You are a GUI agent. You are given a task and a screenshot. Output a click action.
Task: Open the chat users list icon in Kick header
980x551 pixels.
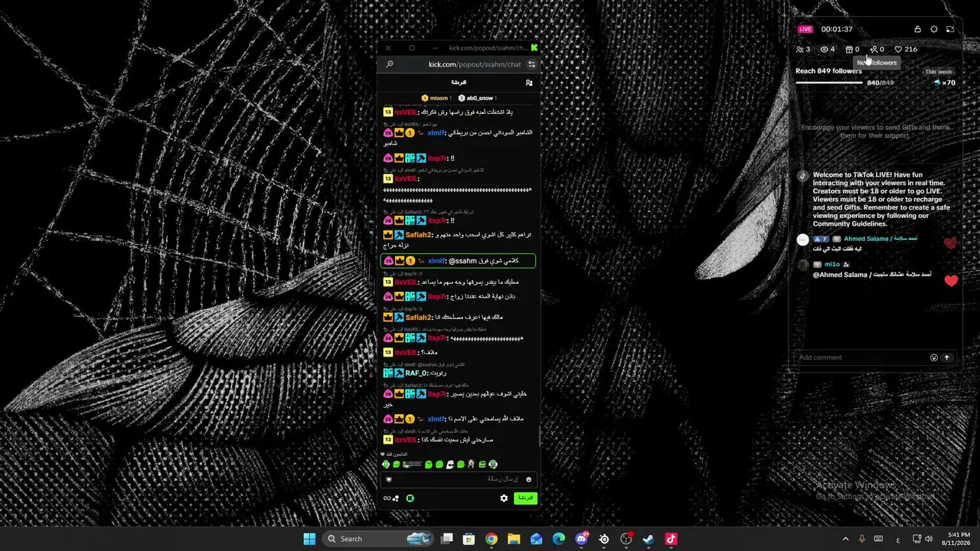pos(529,82)
